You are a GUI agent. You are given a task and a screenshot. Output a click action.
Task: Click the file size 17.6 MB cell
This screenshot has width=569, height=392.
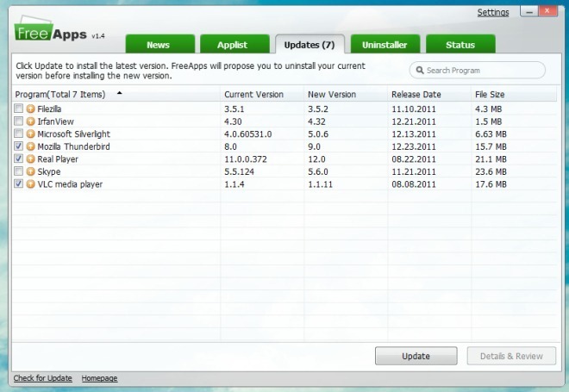tap(491, 184)
